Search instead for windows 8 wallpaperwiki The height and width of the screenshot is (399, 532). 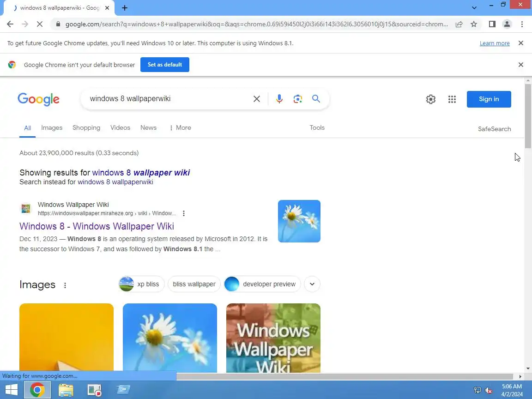click(x=115, y=182)
